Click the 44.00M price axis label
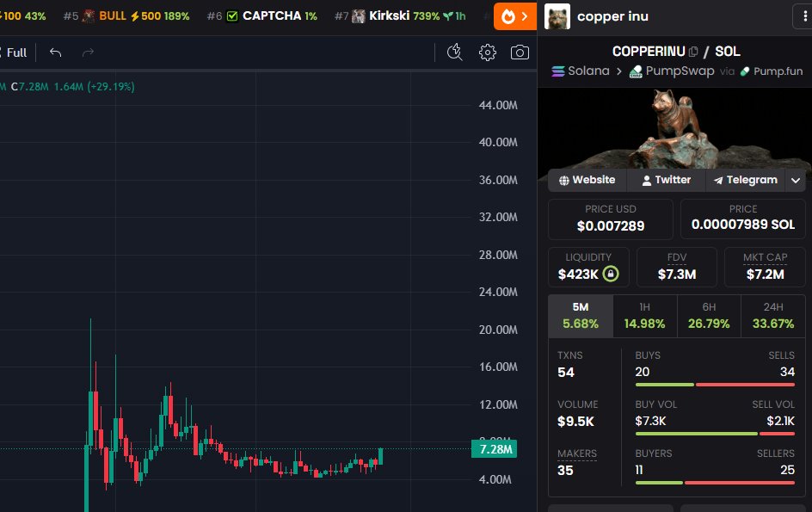Image resolution: width=812 pixels, height=512 pixels. click(x=498, y=105)
